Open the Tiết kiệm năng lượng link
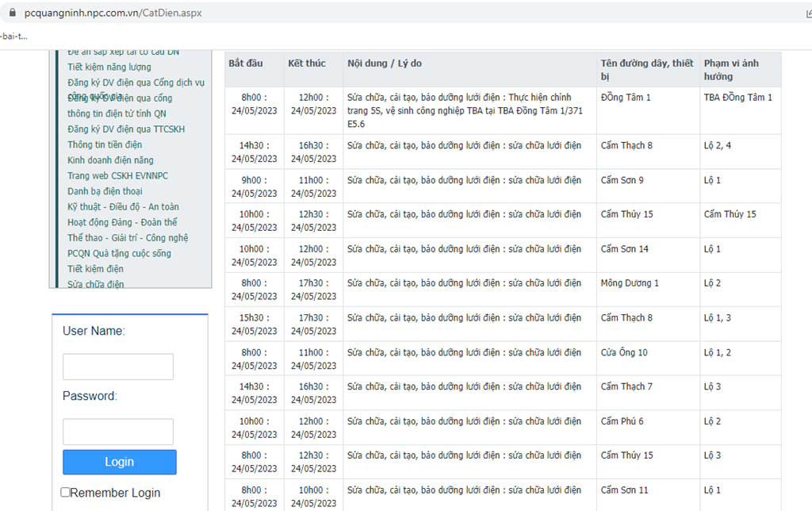812x511 pixels. [109, 67]
